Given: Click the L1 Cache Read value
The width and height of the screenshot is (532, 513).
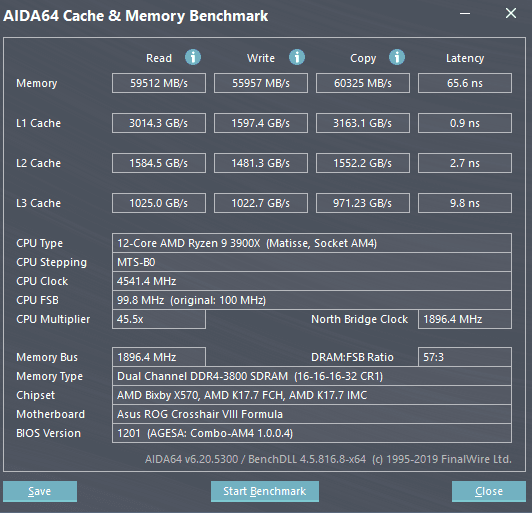Looking at the screenshot, I should coord(159,123).
